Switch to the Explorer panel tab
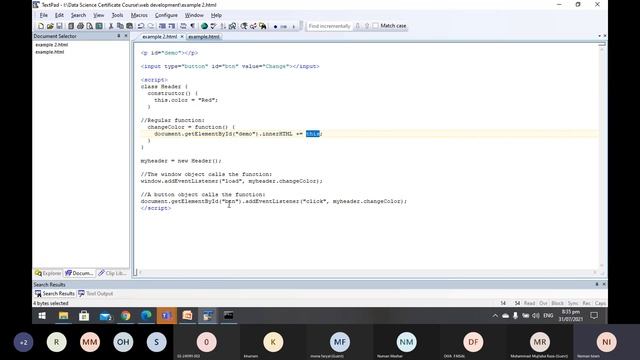This screenshot has height=360, width=640. tap(48, 273)
